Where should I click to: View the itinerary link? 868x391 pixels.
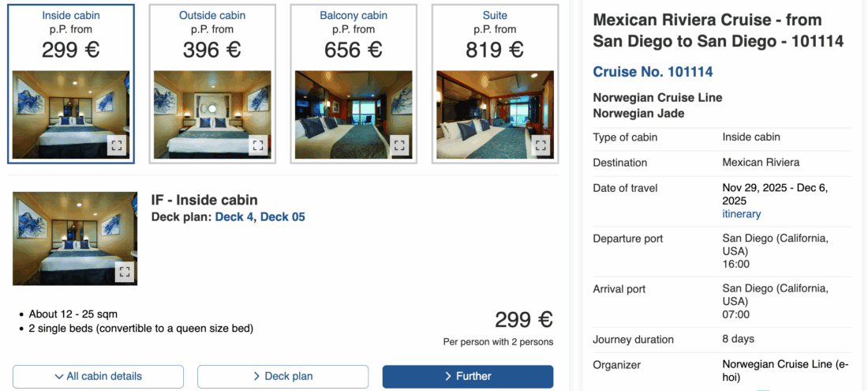[x=742, y=214]
